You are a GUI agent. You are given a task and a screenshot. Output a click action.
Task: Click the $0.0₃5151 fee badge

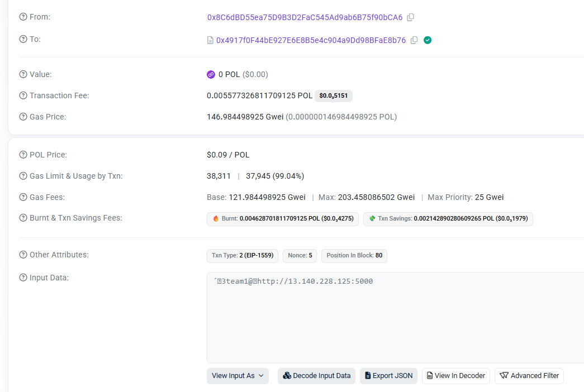click(x=333, y=95)
